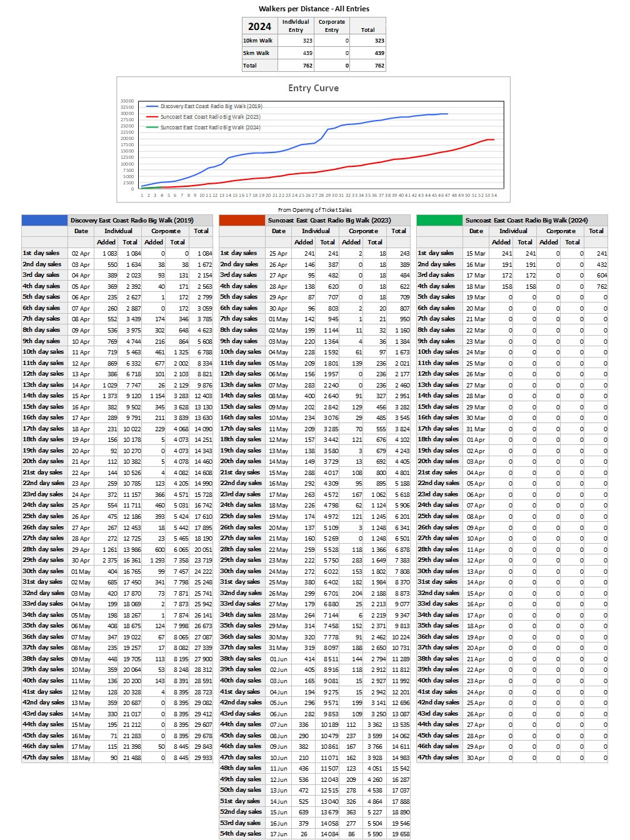
Task: Click the Individual Entry header in summary table
Action: [x=296, y=26]
